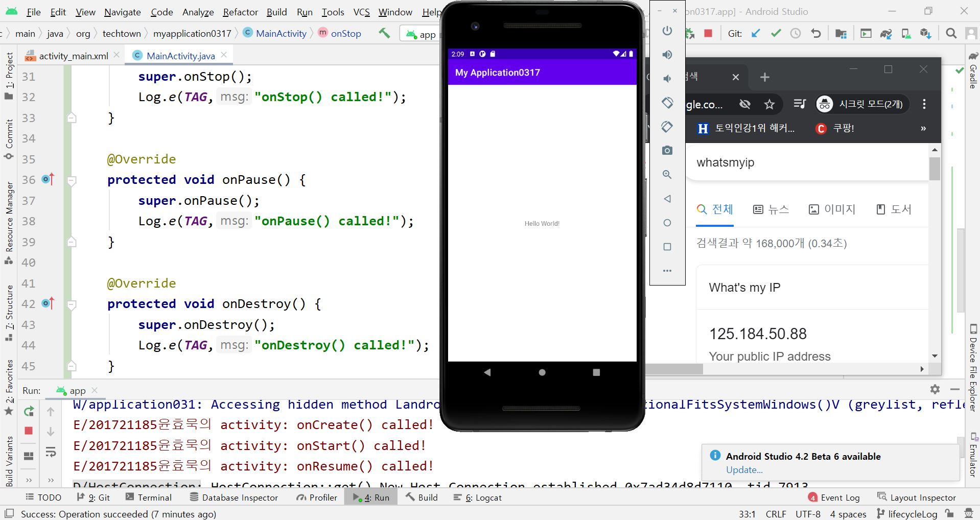Click the browser vertical scrollbar thumb
This screenshot has height=520, width=980.
(934, 169)
